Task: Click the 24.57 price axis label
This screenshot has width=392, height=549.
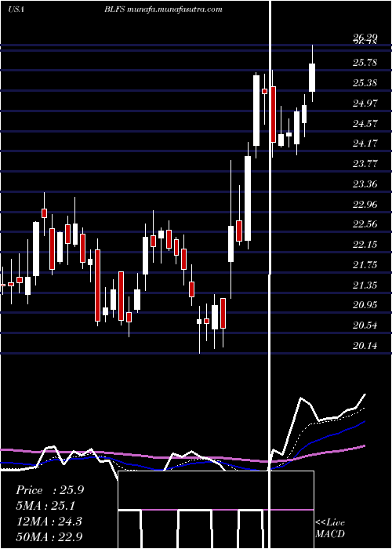Action: tap(365, 123)
